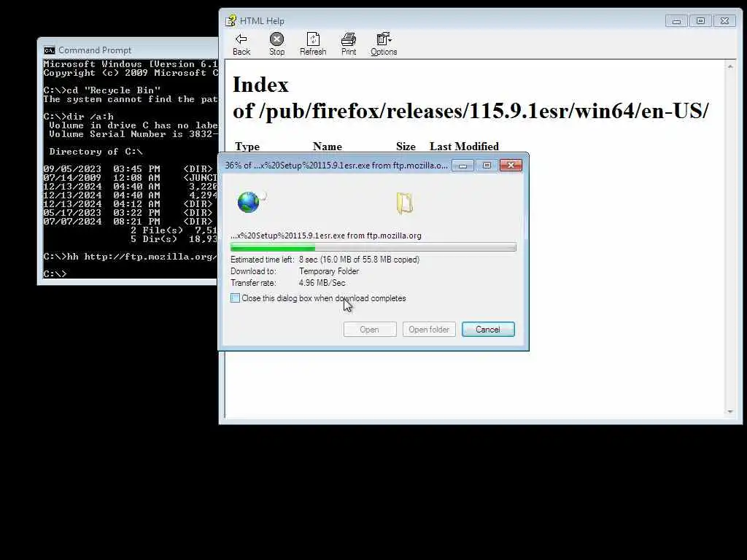This screenshot has width=747, height=560.
Task: Click the 'Type' column header
Action: (x=247, y=147)
